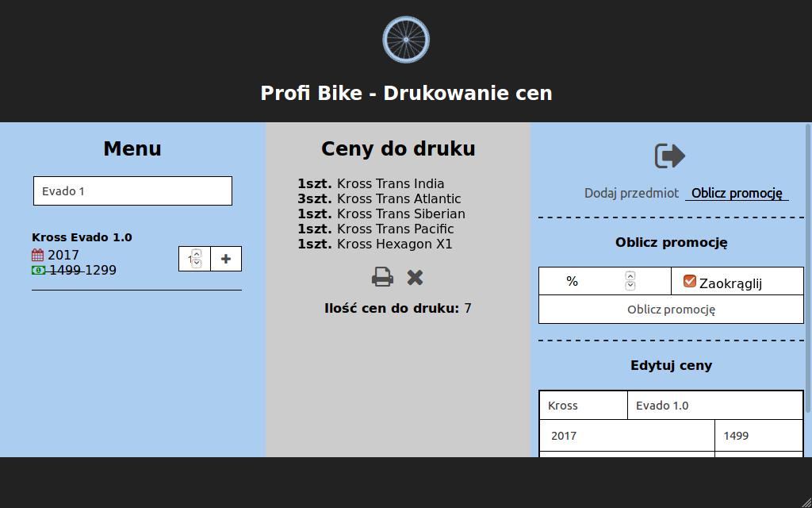Screen dimensions: 812x508
Task: Click the Menu heading
Action: point(132,148)
